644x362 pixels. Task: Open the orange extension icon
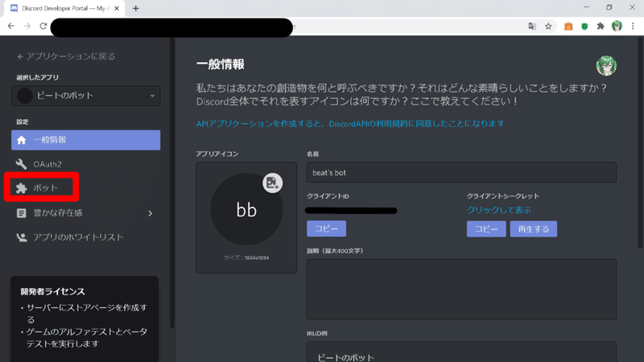[x=568, y=27]
